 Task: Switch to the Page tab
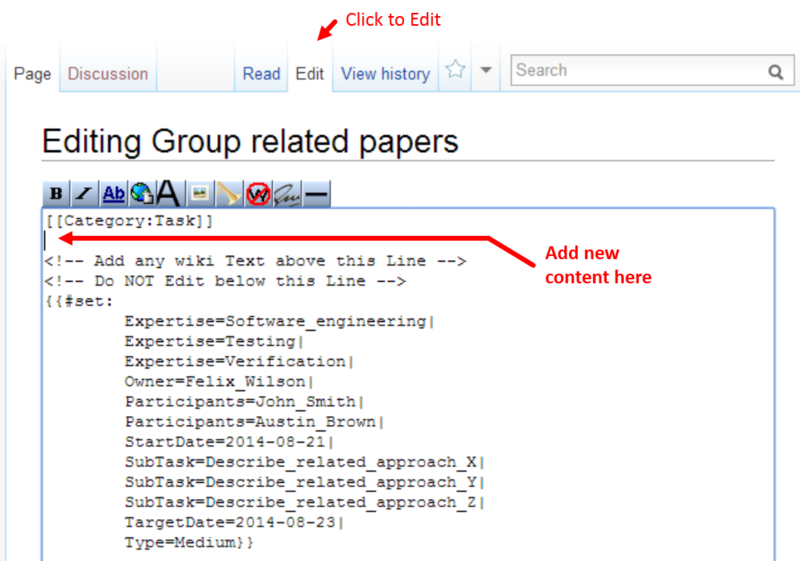point(32,74)
